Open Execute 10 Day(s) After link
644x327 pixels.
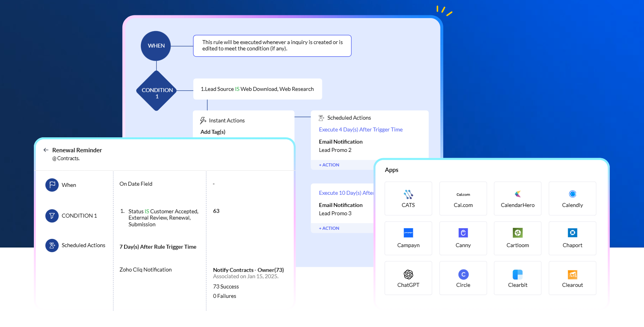[x=346, y=193]
